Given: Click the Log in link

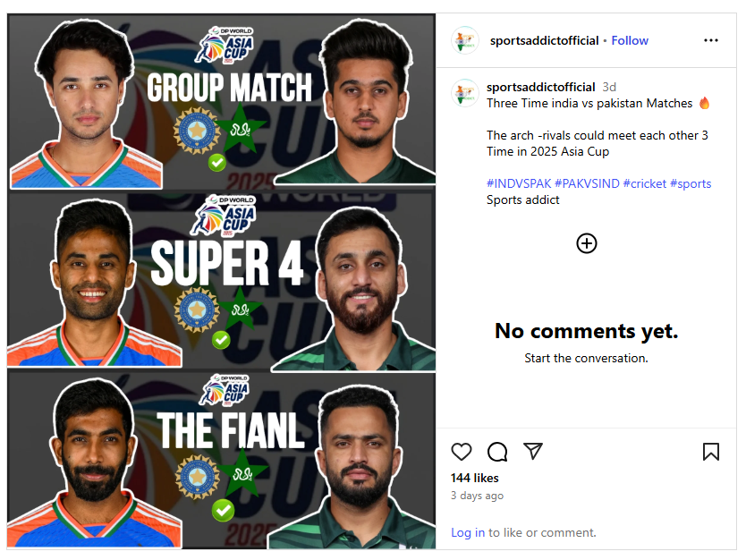Looking at the screenshot, I should pos(468,532).
